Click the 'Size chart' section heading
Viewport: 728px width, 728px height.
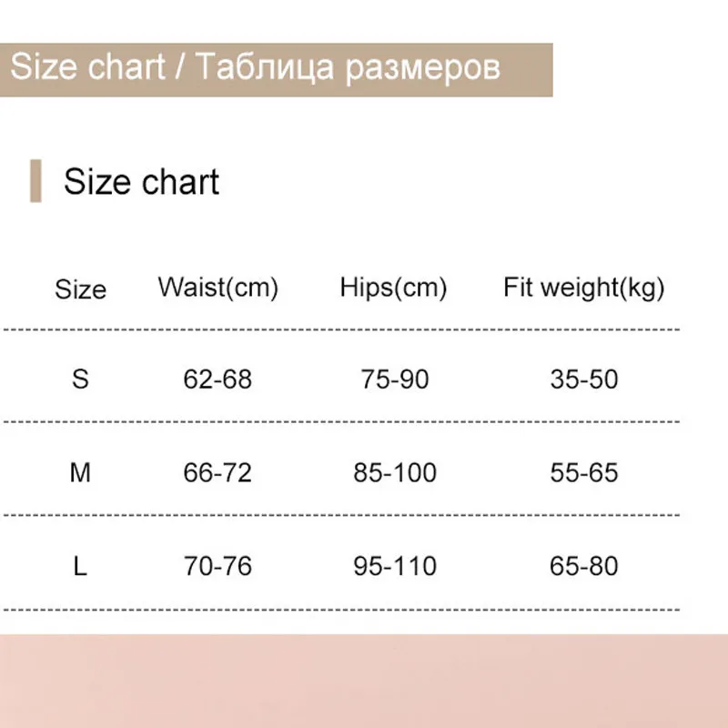(x=141, y=182)
